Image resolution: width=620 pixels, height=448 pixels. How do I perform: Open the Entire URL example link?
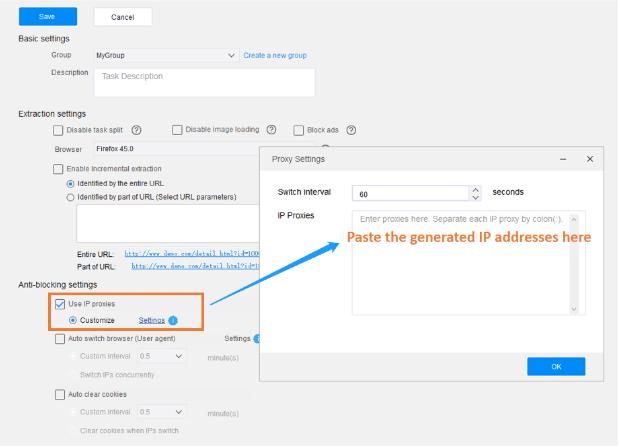(x=192, y=254)
